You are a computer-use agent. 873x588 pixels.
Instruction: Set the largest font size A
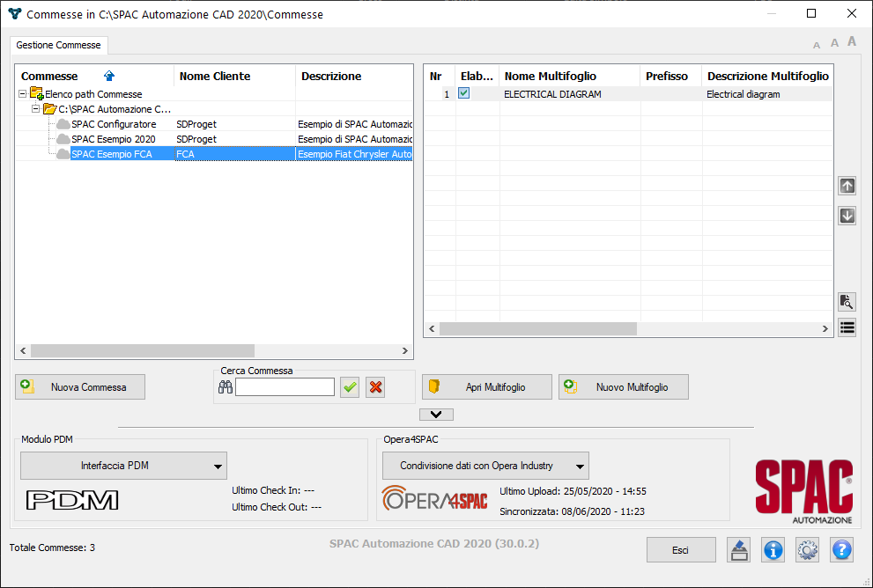tap(852, 41)
